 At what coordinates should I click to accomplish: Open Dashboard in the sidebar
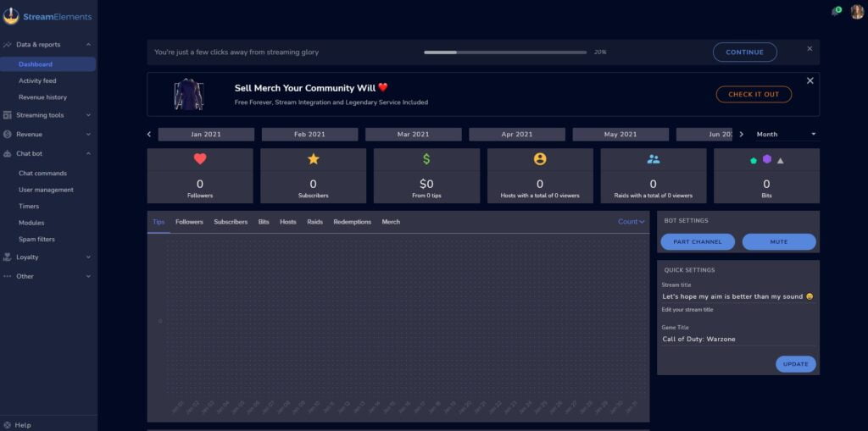click(x=48, y=64)
